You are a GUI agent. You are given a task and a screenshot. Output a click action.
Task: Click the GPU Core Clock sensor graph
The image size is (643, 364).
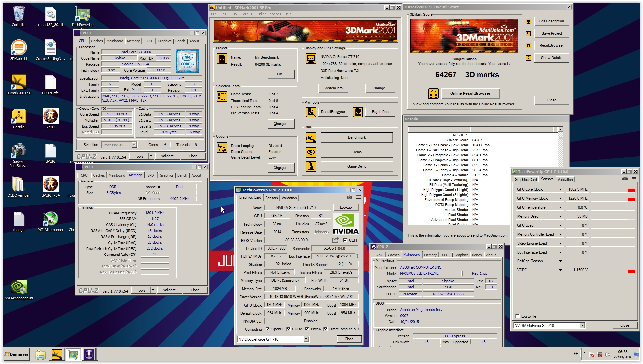pyautogui.click(x=612, y=189)
